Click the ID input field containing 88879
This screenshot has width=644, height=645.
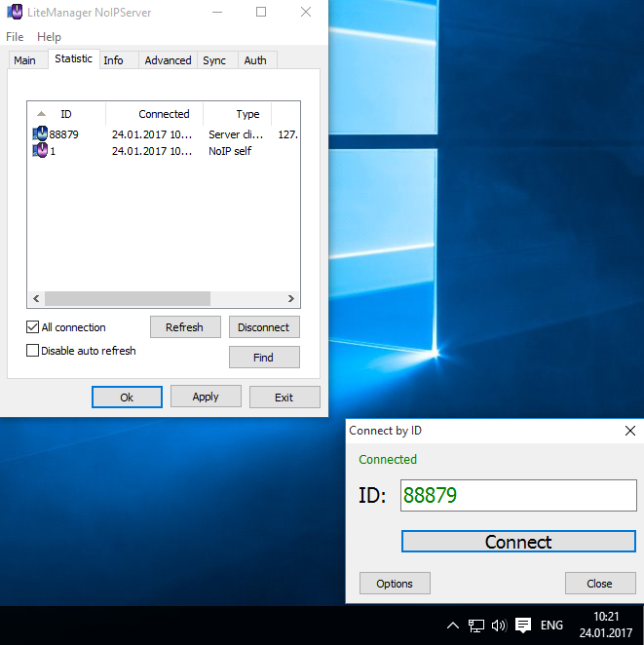click(518, 495)
